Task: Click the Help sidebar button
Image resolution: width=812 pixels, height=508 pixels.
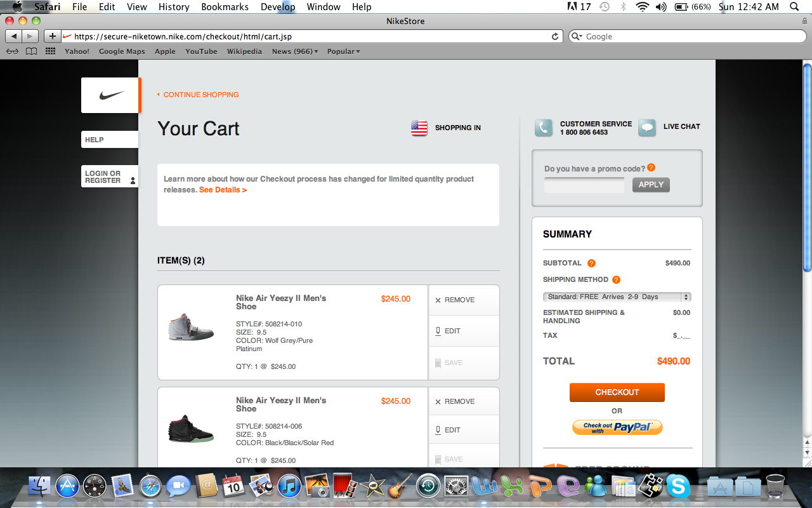Action: point(110,140)
